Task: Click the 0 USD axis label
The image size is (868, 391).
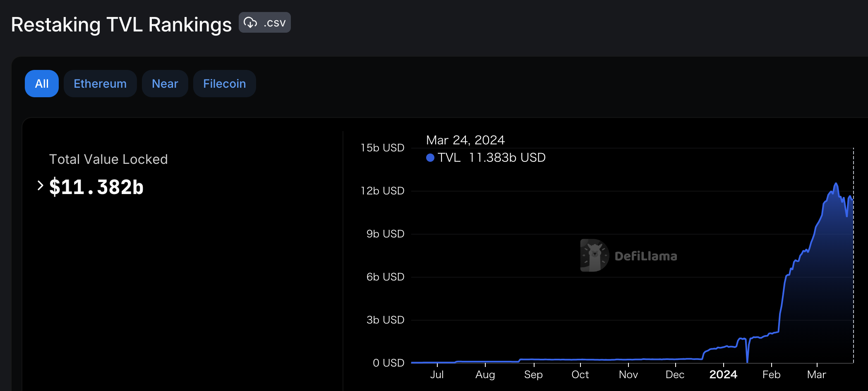Action: (388, 363)
